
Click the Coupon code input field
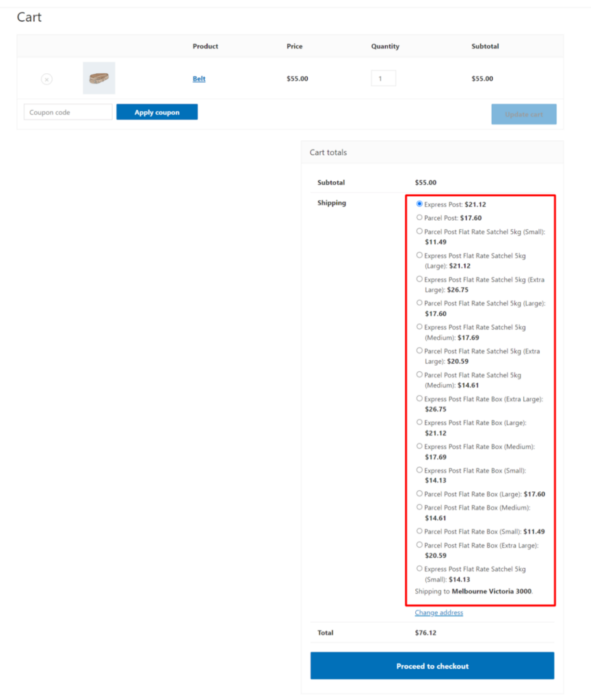[x=67, y=111]
